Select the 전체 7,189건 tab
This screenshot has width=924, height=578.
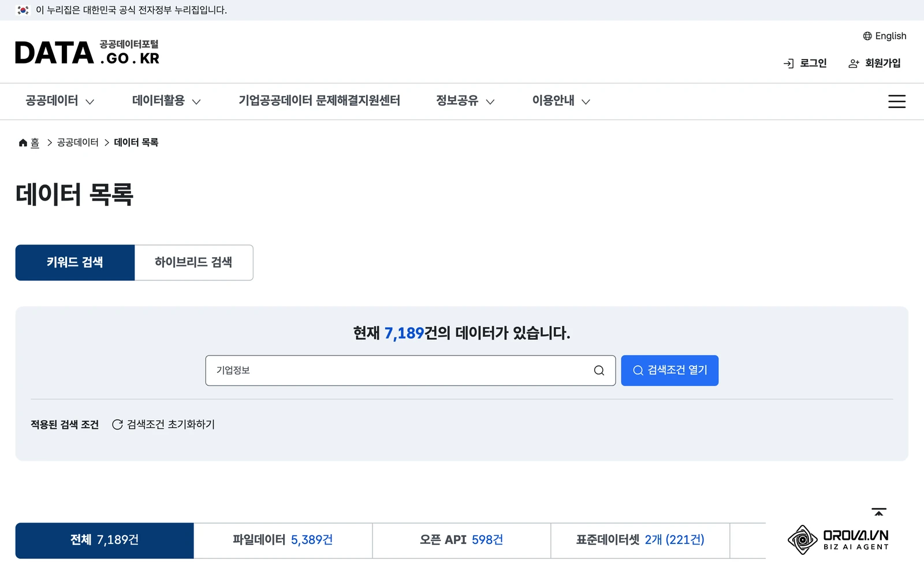click(x=105, y=540)
